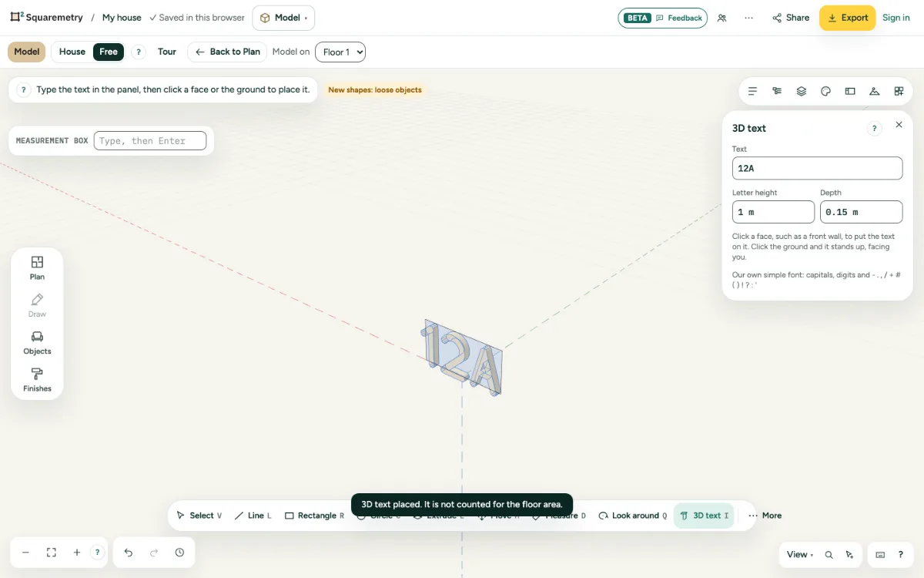Activate the Look around tool
The height and width of the screenshot is (578, 924).
(633, 516)
